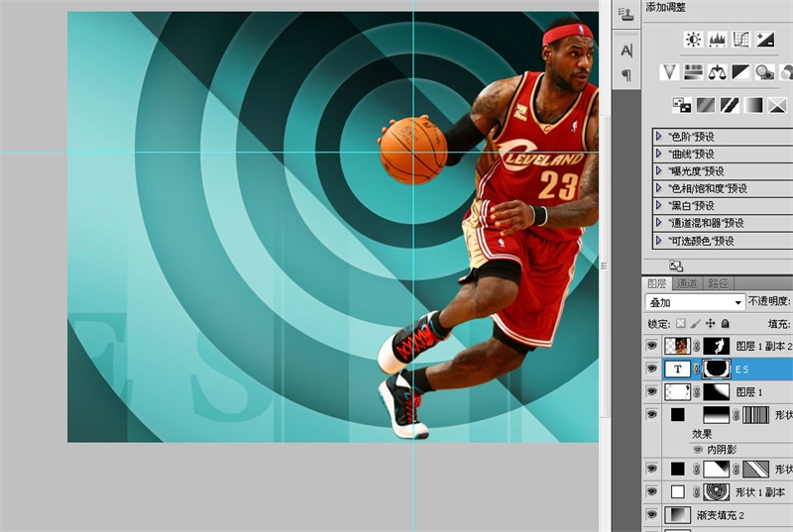Viewport: 793px width, 532px height.
Task: Select the Vibrance triangle adjustment icon
Action: coord(669,71)
